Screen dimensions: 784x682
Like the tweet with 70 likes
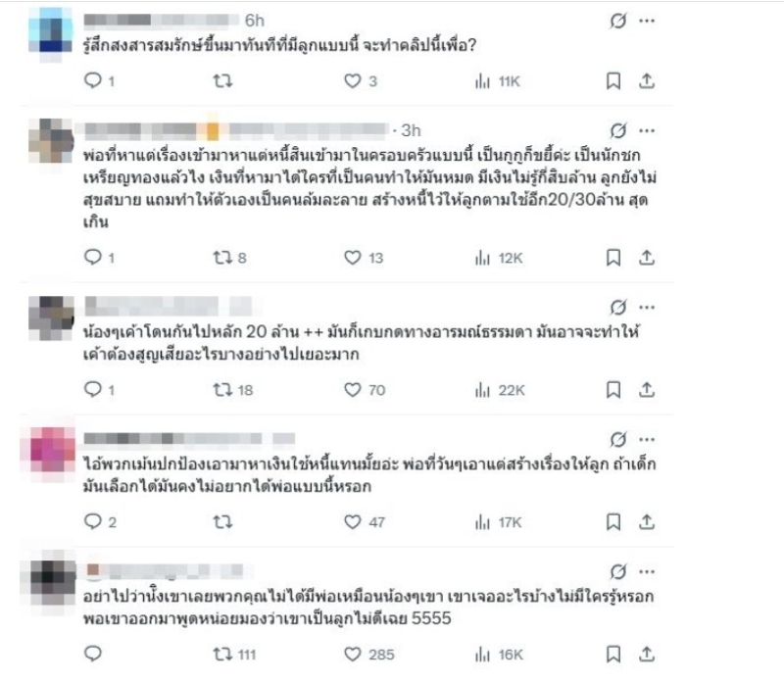pos(353,389)
